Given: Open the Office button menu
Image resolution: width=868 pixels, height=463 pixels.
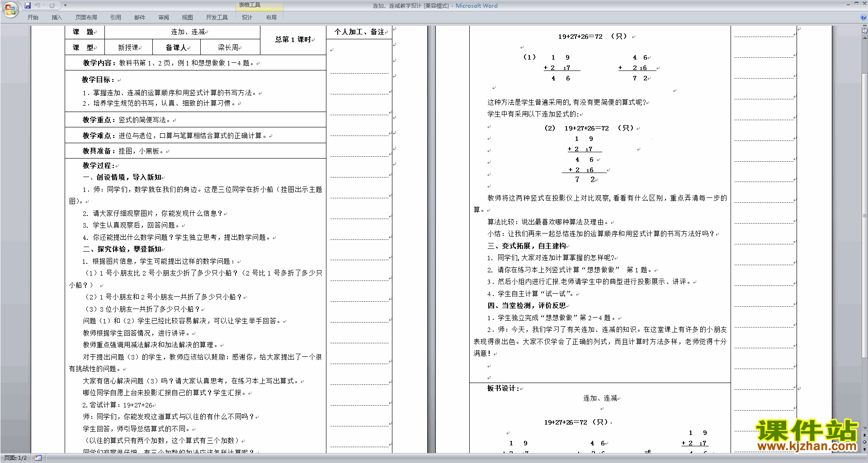Looking at the screenshot, I should point(10,9).
